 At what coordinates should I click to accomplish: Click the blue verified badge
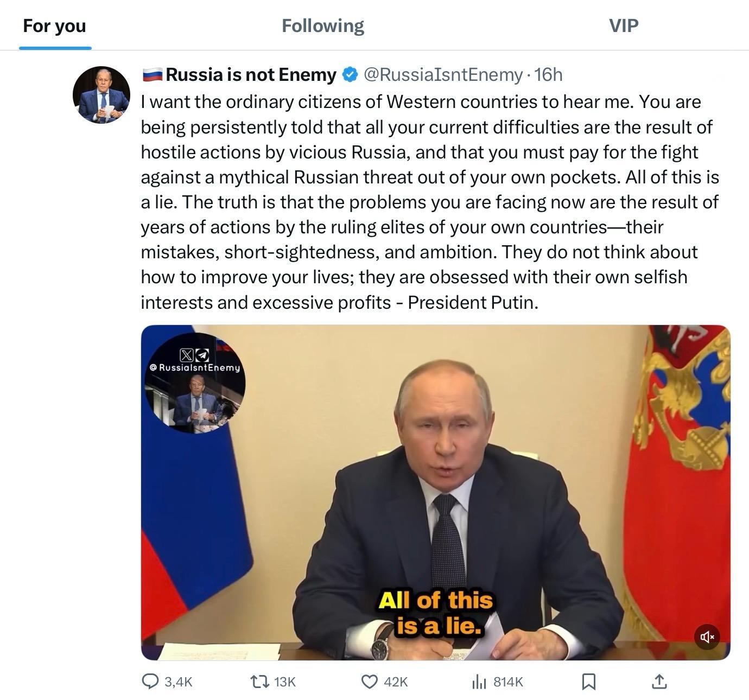pos(350,75)
